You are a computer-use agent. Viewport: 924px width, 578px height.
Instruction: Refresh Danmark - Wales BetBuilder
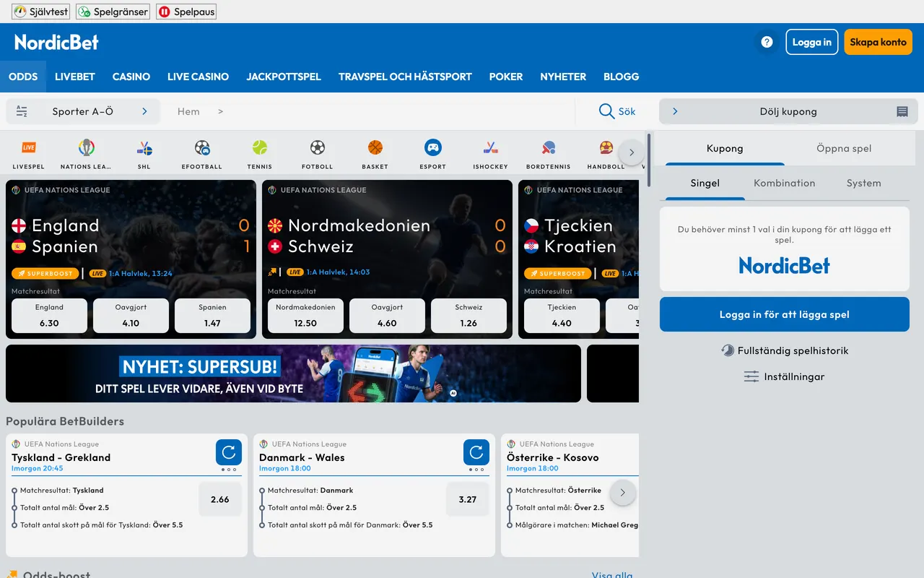coord(476,452)
